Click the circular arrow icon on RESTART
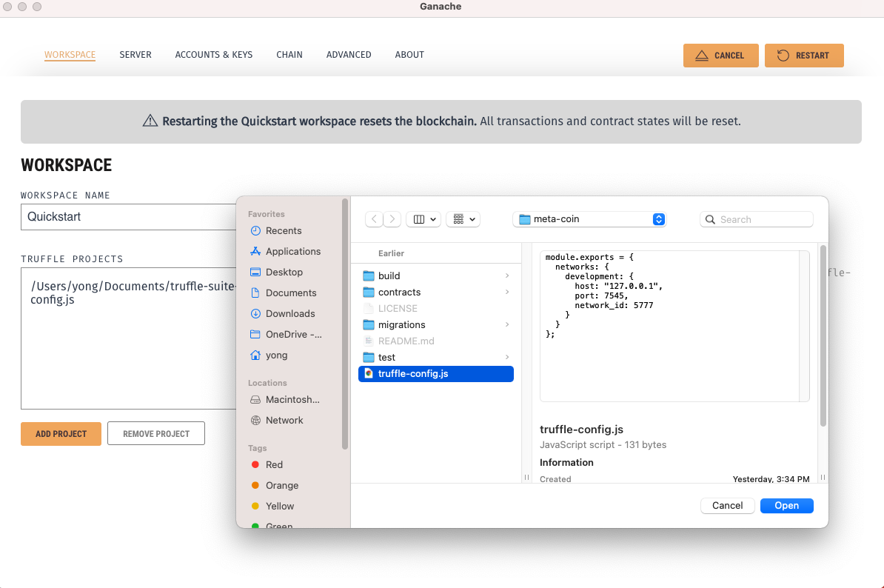Screen dimensions: 884x588 (x=783, y=56)
